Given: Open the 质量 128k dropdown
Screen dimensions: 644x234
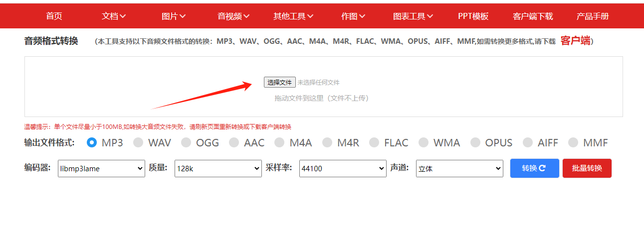Looking at the screenshot, I should tap(218, 168).
